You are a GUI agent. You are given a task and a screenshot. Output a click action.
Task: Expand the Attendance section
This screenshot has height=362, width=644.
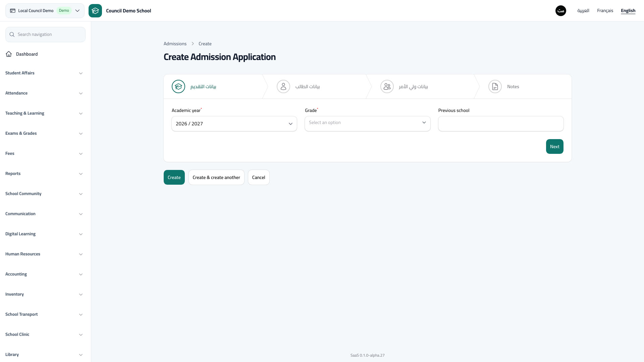pyautogui.click(x=44, y=93)
